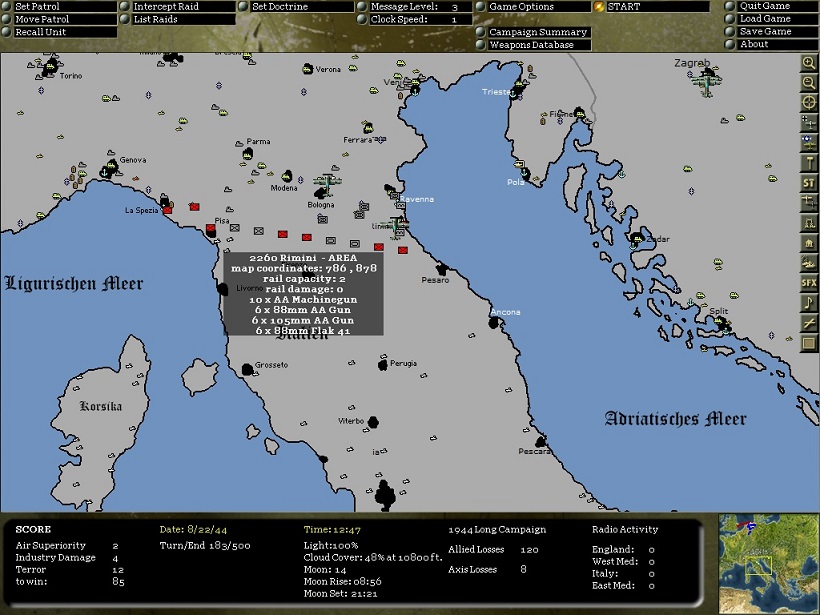
Task: Zoom out the map with magnifier minus
Action: click(808, 83)
